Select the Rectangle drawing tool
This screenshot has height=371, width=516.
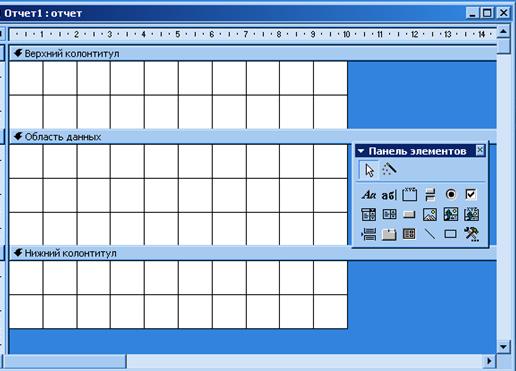[451, 234]
